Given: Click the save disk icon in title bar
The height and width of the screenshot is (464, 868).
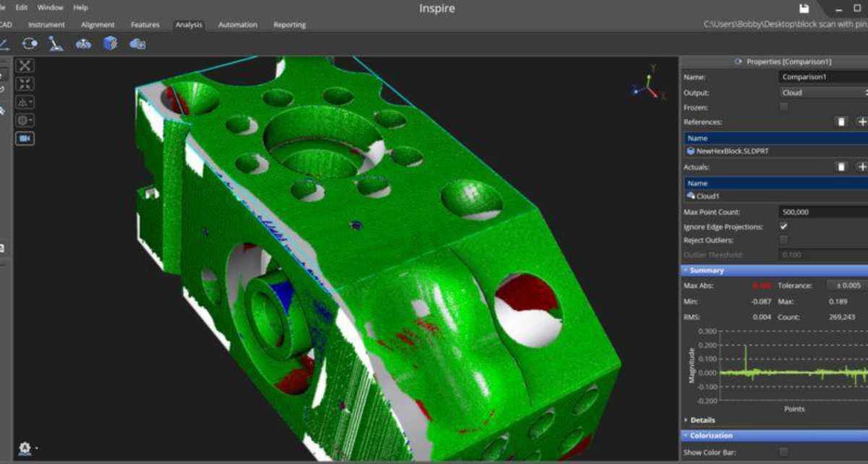Looking at the screenshot, I should [804, 9].
